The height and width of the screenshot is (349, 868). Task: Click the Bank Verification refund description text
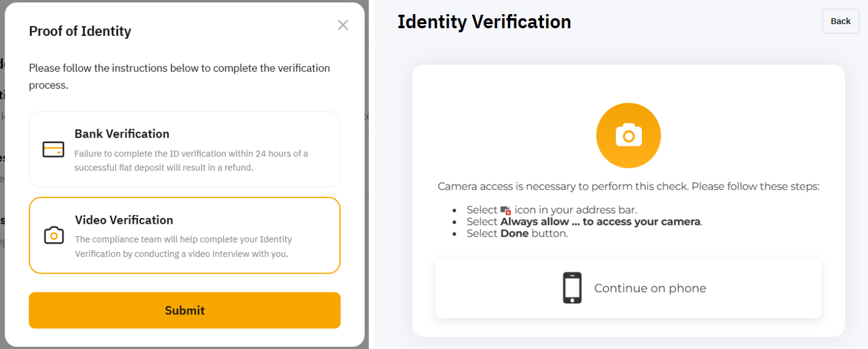191,160
